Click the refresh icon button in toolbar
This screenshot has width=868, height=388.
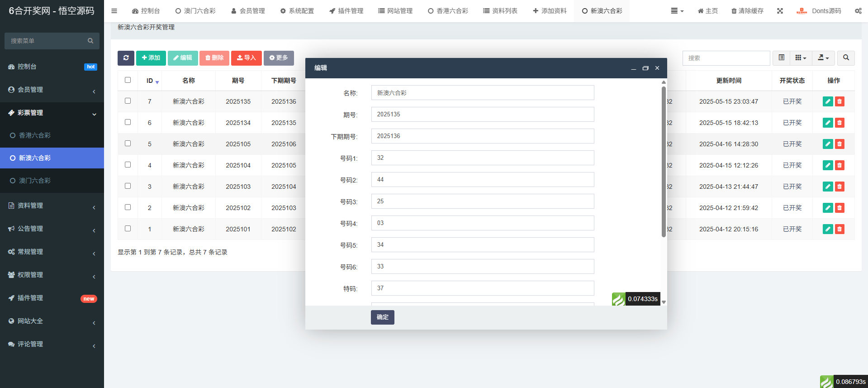(x=126, y=58)
